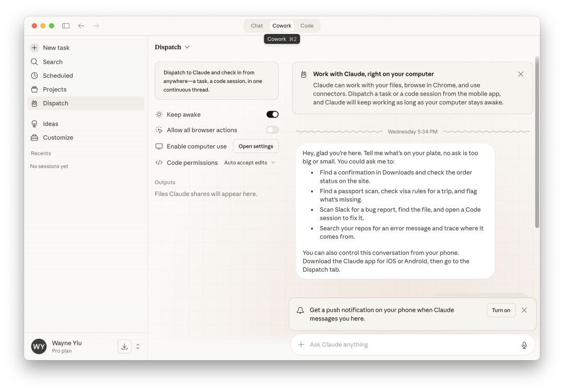Expand the Wayne Yiu account switcher
Screen dimensions: 564x392
point(138,346)
